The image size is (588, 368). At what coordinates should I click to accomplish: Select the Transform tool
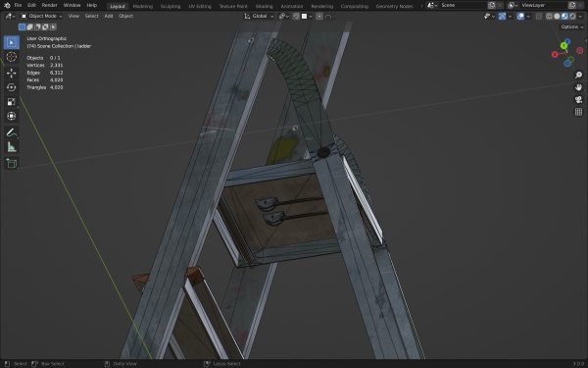tap(11, 116)
